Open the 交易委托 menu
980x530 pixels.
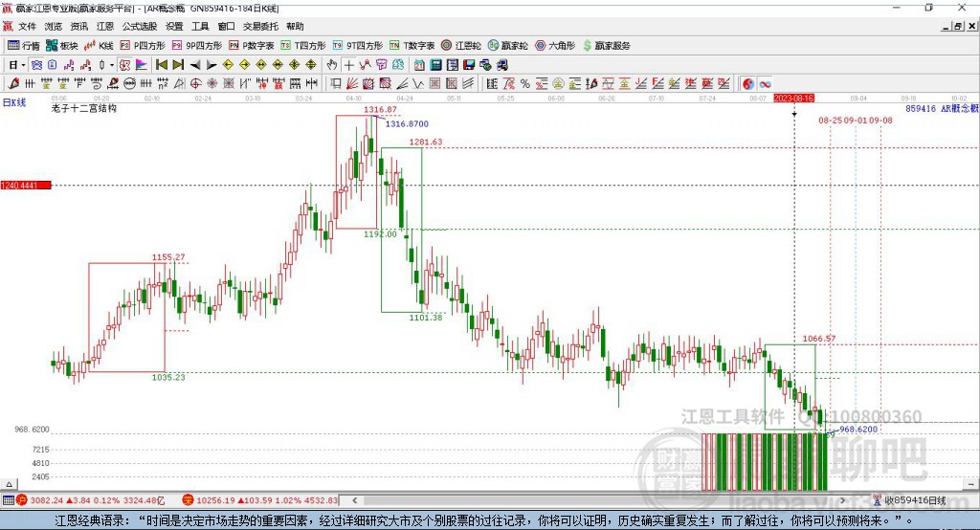pyautogui.click(x=260, y=26)
